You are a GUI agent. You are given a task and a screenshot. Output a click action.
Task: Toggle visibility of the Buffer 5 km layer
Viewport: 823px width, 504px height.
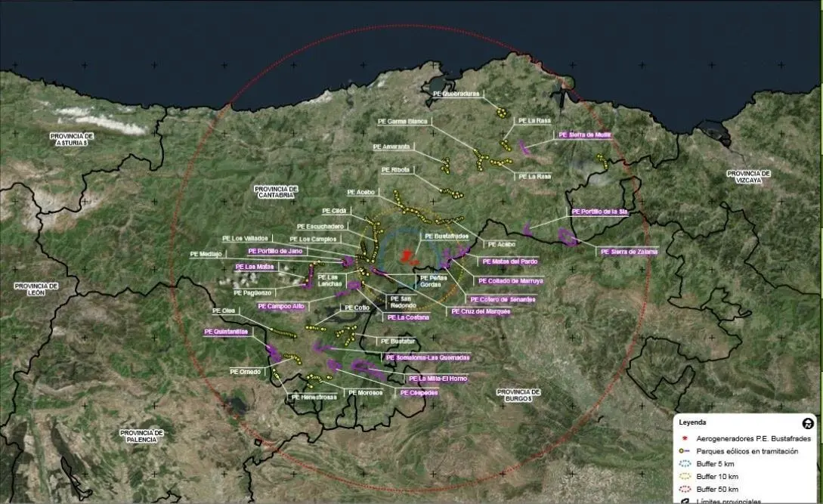click(x=685, y=463)
